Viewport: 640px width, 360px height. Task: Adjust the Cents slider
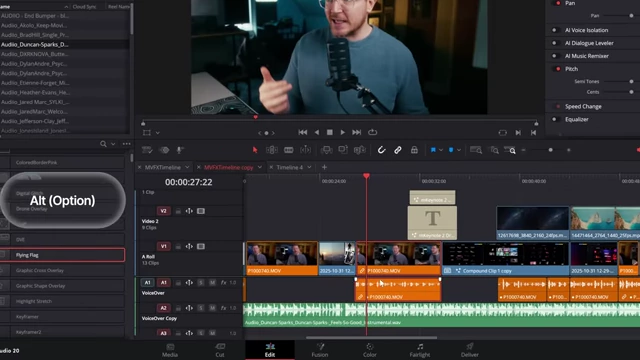pos(631,92)
